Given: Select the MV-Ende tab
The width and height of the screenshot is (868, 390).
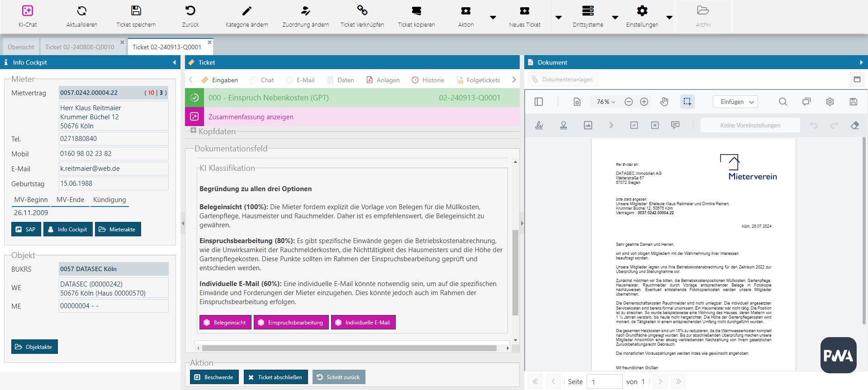Looking at the screenshot, I should pyautogui.click(x=70, y=200).
